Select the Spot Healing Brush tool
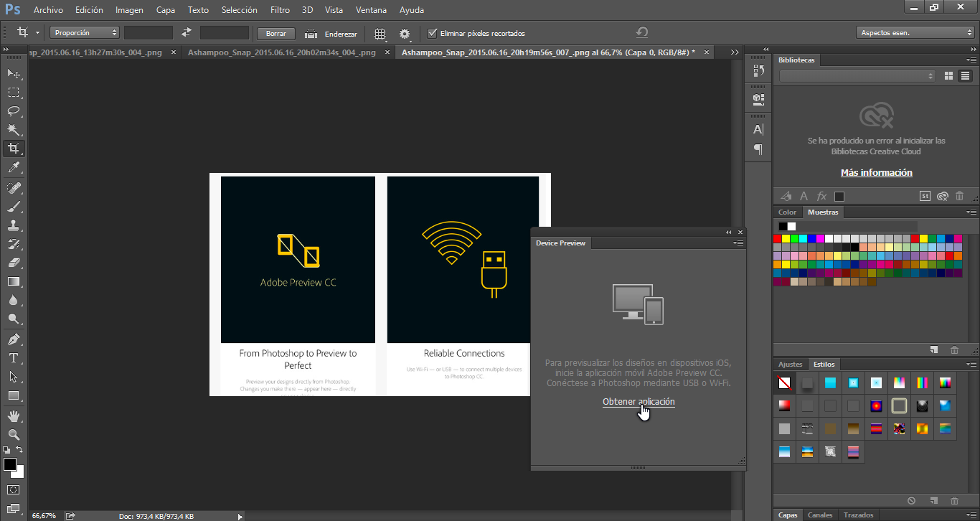This screenshot has height=521, width=980. click(x=14, y=188)
